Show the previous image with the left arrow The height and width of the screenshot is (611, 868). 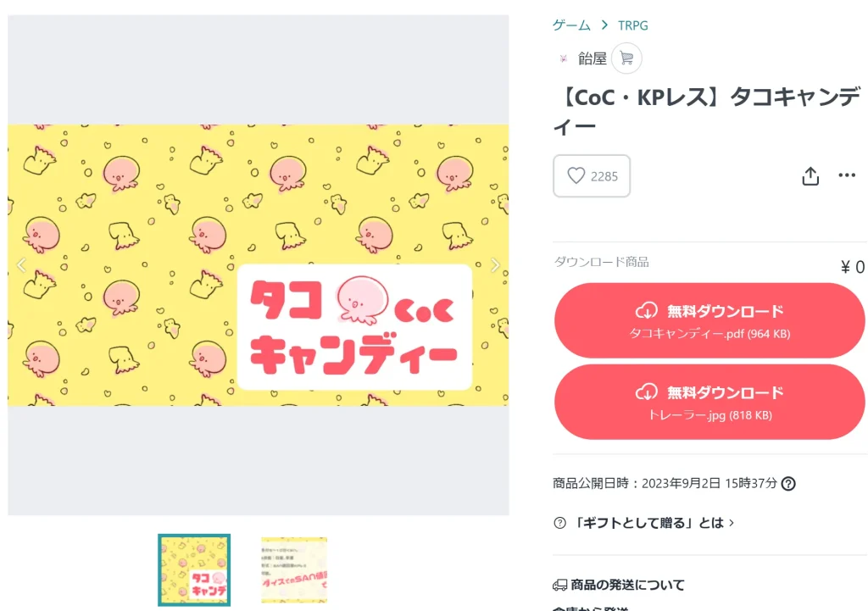click(x=21, y=265)
